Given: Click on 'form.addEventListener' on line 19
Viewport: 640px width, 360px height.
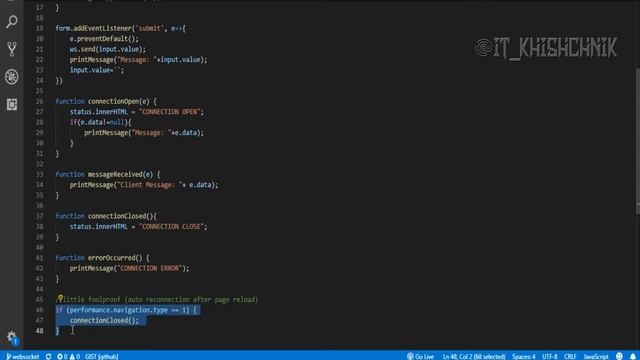Looking at the screenshot, I should pos(93,28).
